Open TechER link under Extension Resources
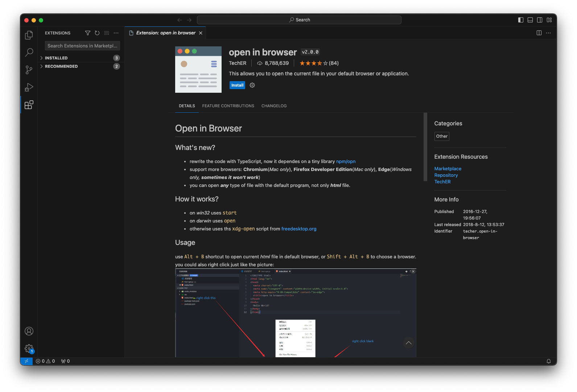The width and height of the screenshot is (577, 392). coord(442,182)
